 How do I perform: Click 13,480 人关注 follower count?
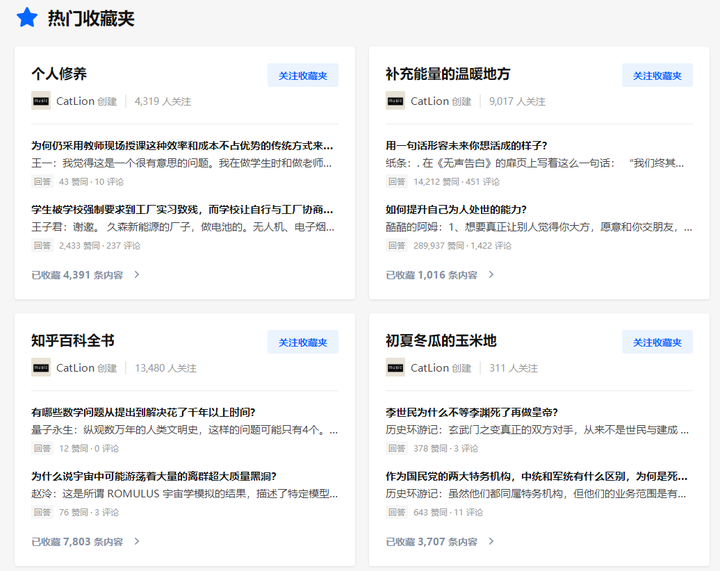165,368
